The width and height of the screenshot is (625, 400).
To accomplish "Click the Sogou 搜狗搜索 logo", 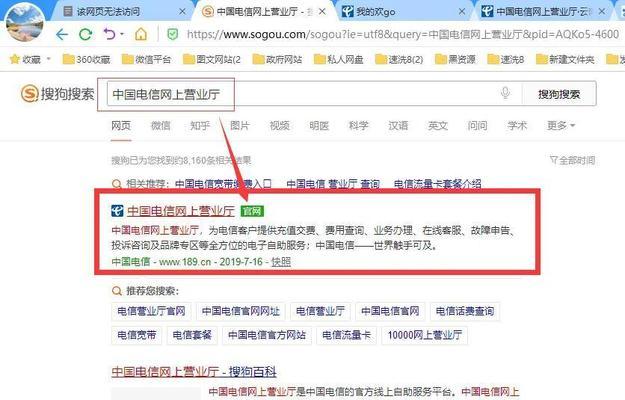I will [x=58, y=94].
